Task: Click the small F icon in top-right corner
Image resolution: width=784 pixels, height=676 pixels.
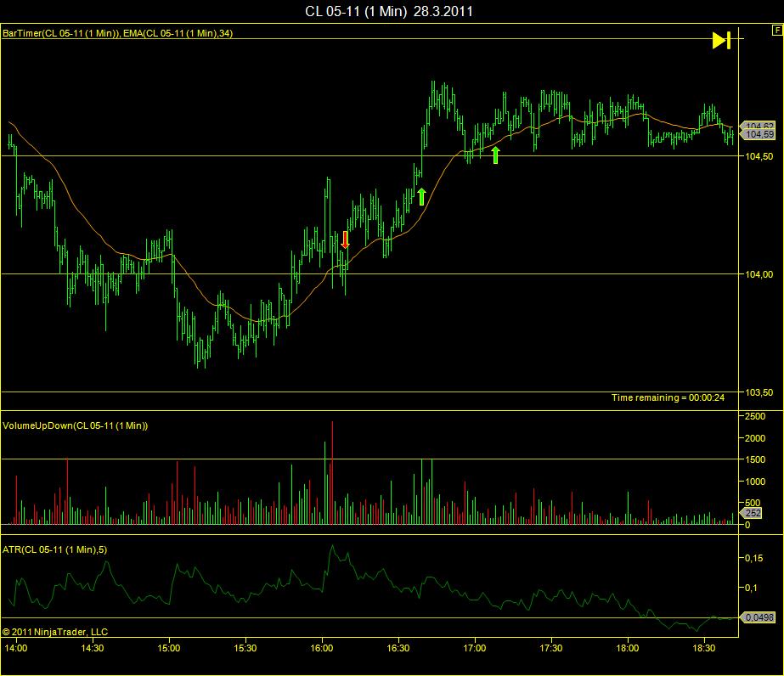Action: pyautogui.click(x=777, y=31)
